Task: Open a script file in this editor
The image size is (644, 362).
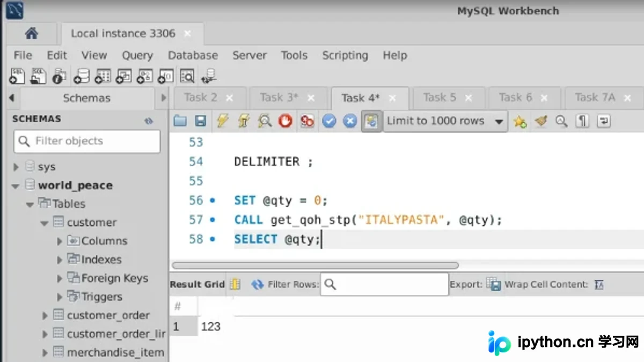Action: [x=180, y=121]
